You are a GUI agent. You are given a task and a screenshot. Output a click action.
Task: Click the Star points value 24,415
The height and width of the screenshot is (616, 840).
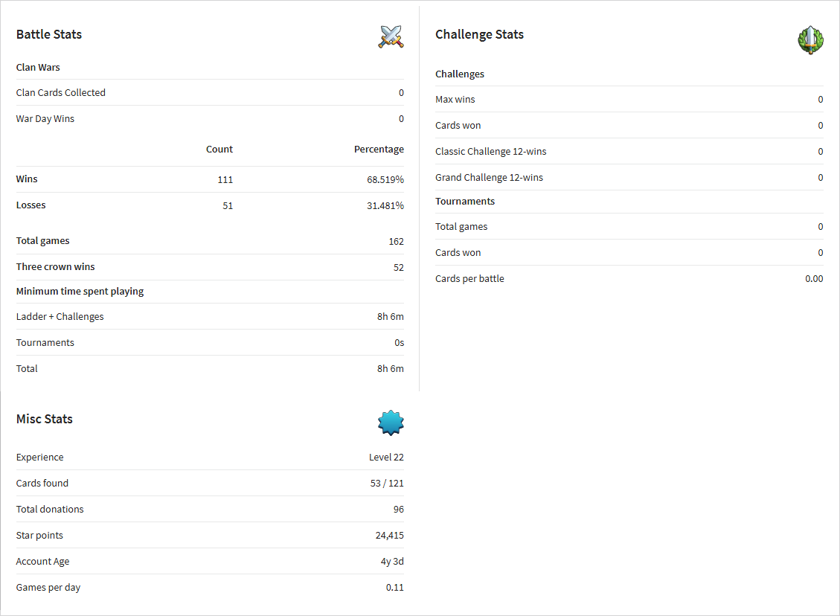[x=389, y=535]
